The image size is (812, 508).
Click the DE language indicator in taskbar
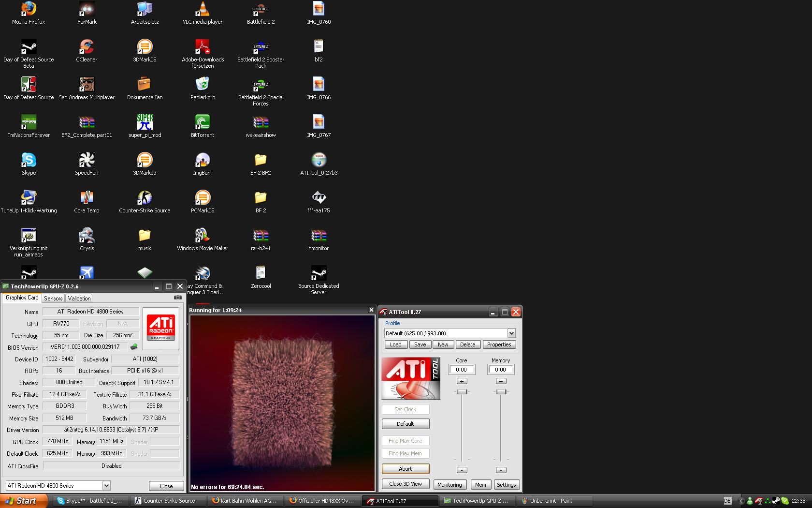[727, 501]
